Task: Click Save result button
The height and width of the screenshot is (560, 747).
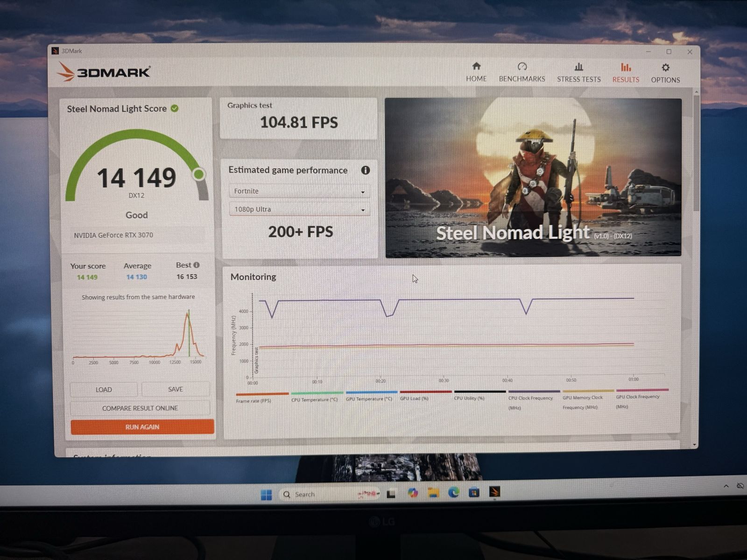Action: tap(176, 389)
